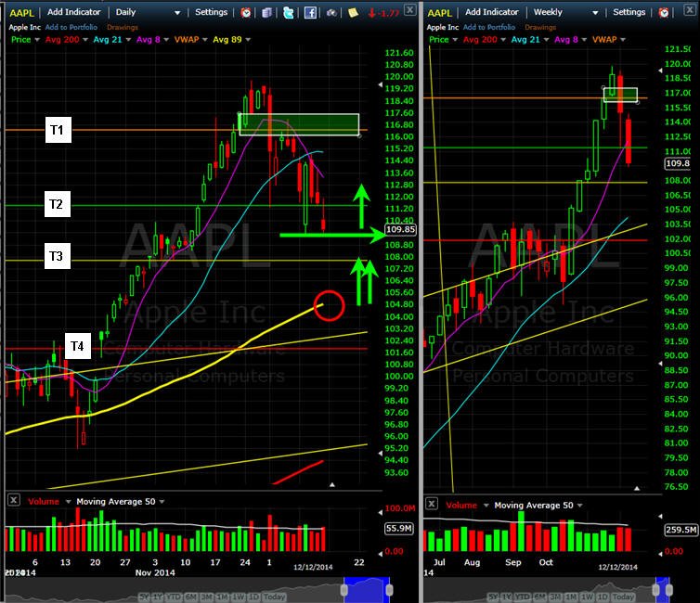Click the AAPL ticker symbol in Weekly chart
The width and height of the screenshot is (700, 603).
439,13
